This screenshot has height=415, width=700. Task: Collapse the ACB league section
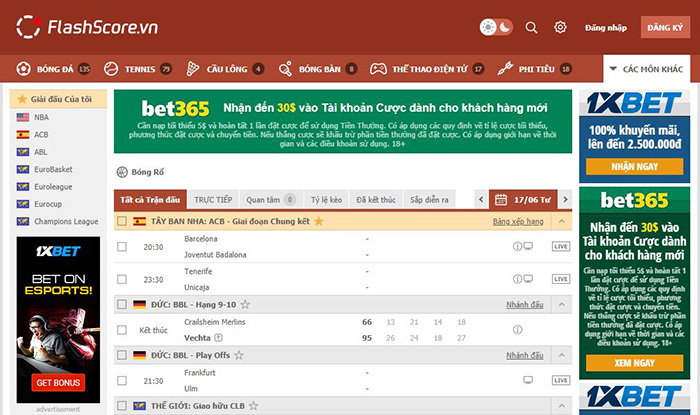click(x=562, y=221)
